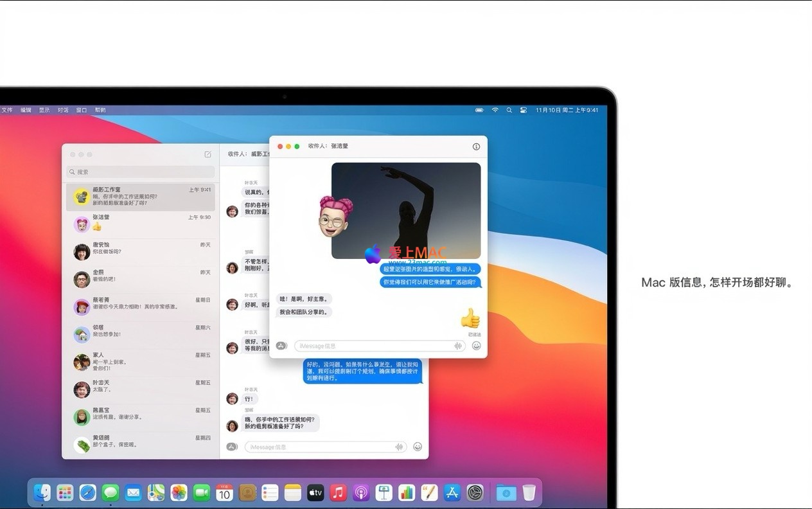This screenshot has height=509, width=812.
Task: Open the 显示 menu
Action: tap(44, 110)
